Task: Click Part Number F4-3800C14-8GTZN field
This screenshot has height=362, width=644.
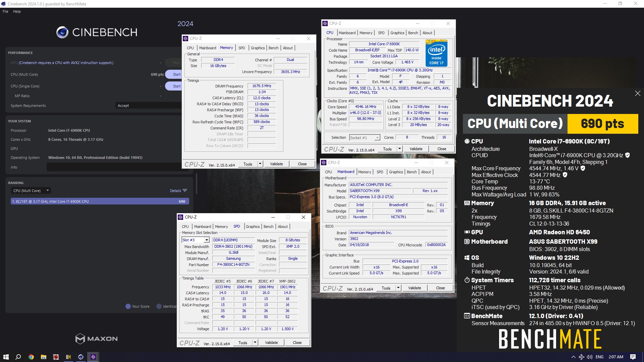Action: click(233, 264)
